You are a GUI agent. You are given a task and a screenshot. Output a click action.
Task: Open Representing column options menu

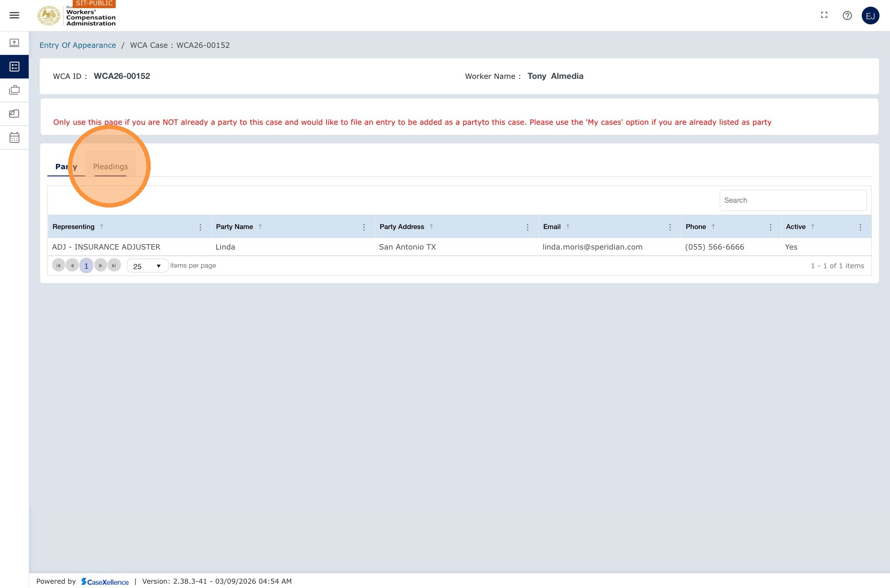[x=200, y=227]
